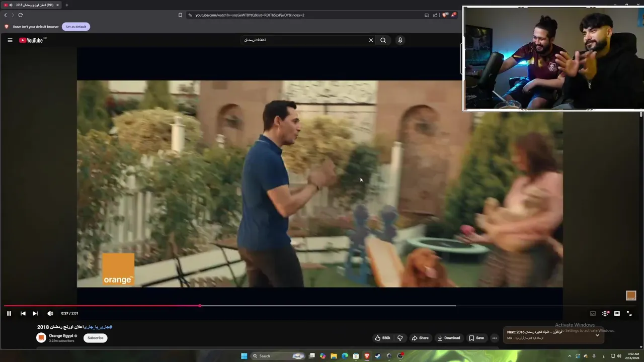
Task: Go to YouTube home via logo
Action: pyautogui.click(x=31, y=40)
